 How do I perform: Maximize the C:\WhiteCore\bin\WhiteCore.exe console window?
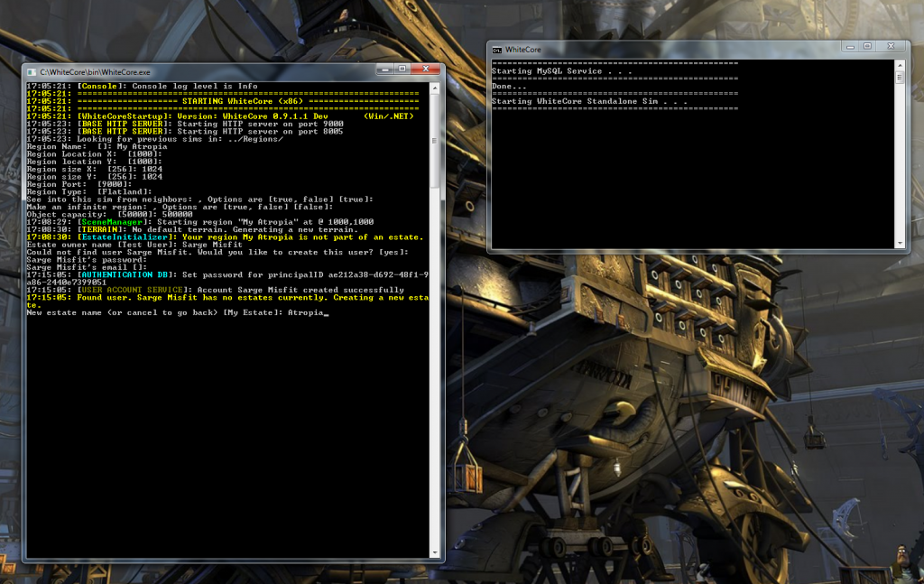pyautogui.click(x=402, y=70)
